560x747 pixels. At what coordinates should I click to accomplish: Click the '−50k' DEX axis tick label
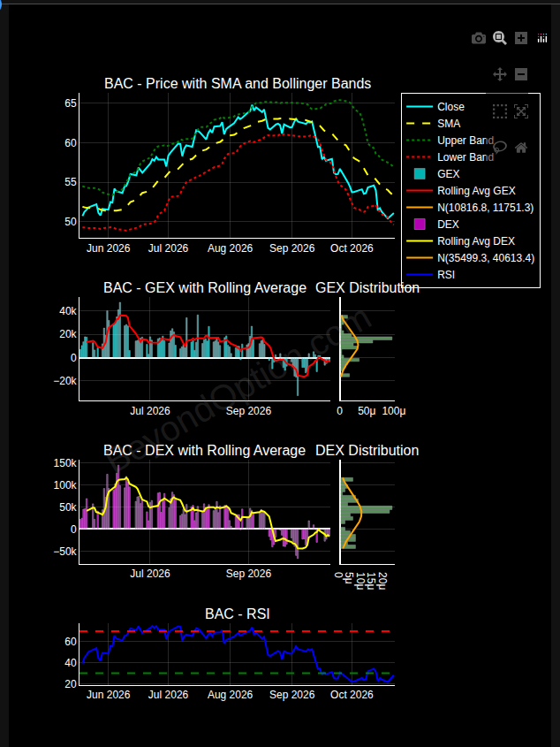64,552
